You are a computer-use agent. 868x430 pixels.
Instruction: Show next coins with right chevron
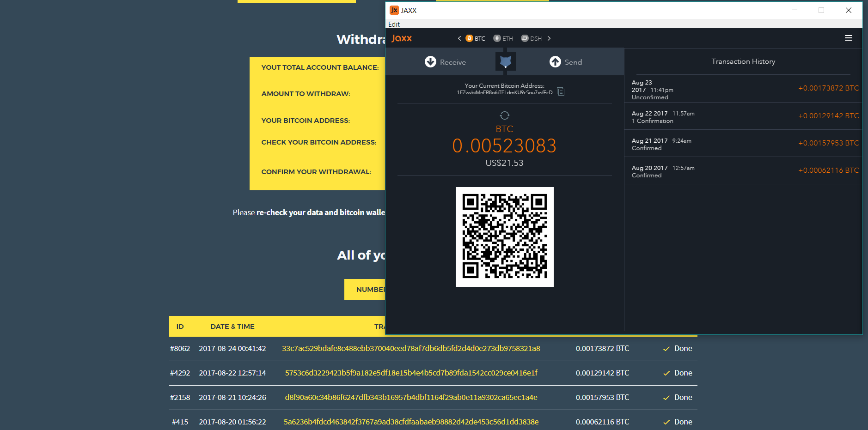coord(549,38)
